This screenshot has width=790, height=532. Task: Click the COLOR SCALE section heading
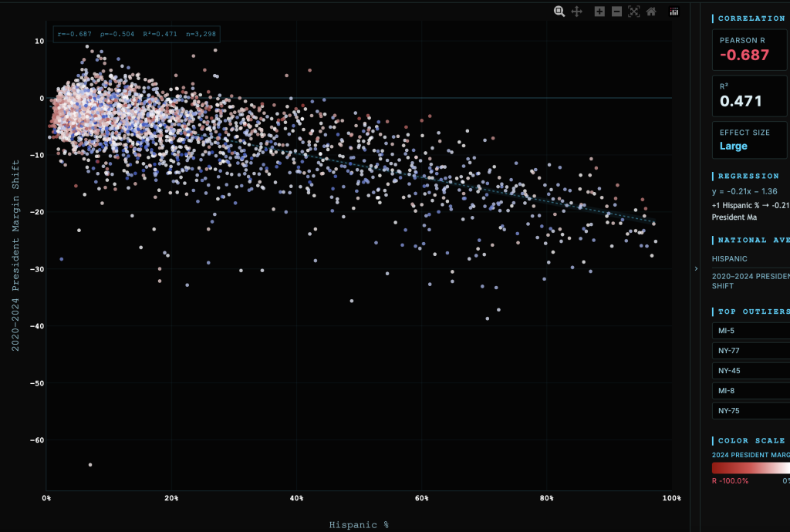click(x=751, y=440)
